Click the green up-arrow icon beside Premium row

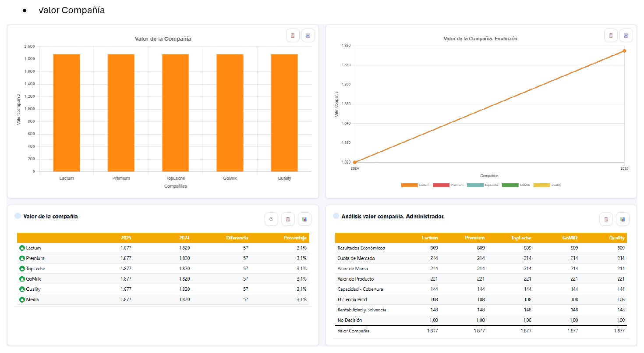click(22, 258)
